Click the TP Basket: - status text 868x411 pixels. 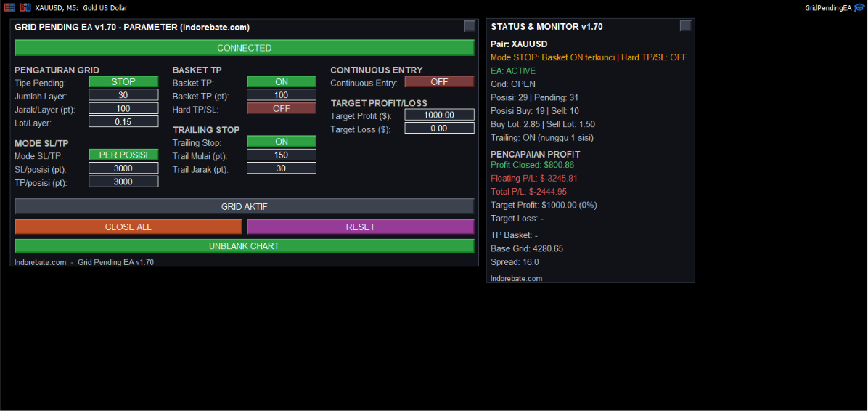[x=515, y=235]
